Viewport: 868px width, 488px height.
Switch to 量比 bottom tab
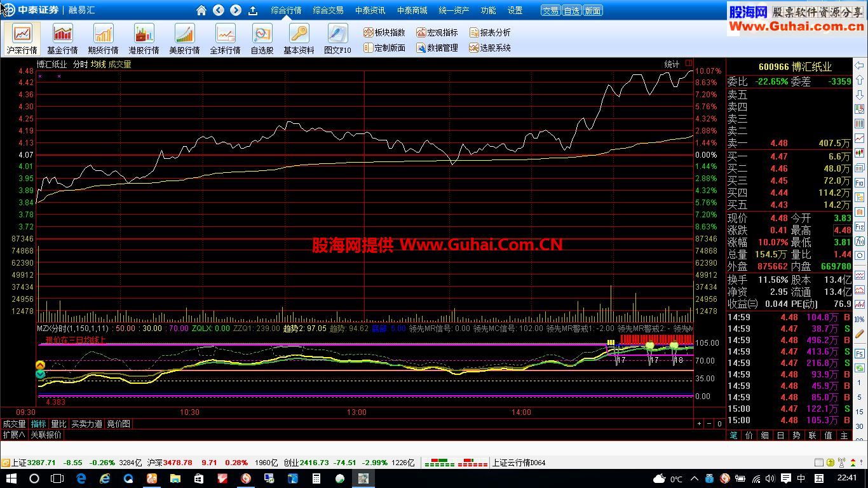(x=58, y=424)
